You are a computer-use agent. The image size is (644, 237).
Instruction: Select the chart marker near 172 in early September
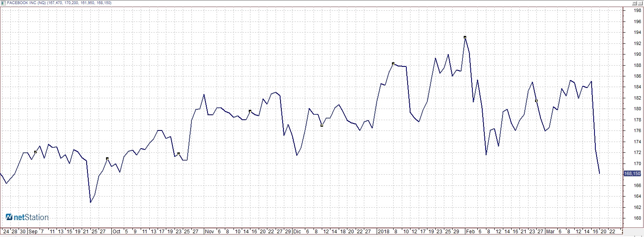(x=35, y=152)
